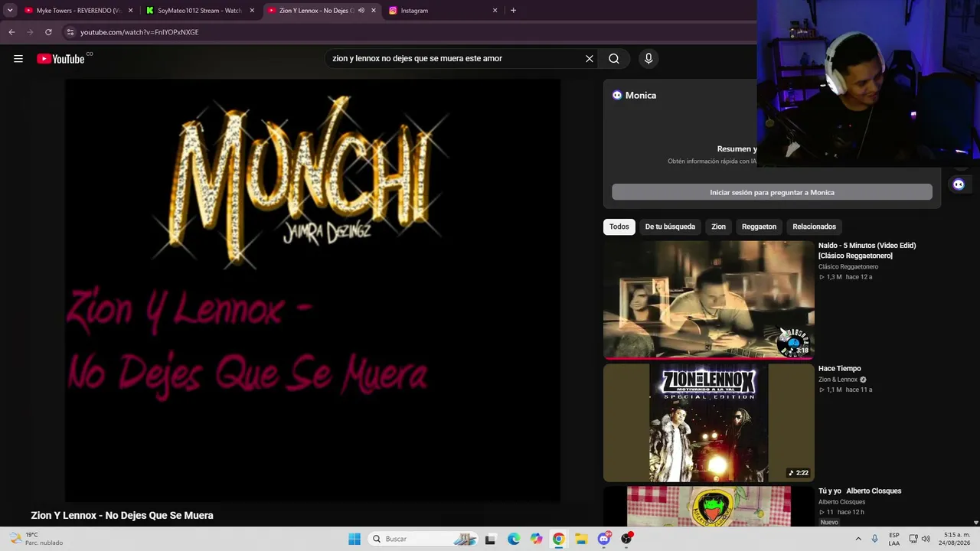Screen dimensions: 980x551
Task: Click 'Iniciar sesión para preguntar a Monica'
Action: pos(772,192)
